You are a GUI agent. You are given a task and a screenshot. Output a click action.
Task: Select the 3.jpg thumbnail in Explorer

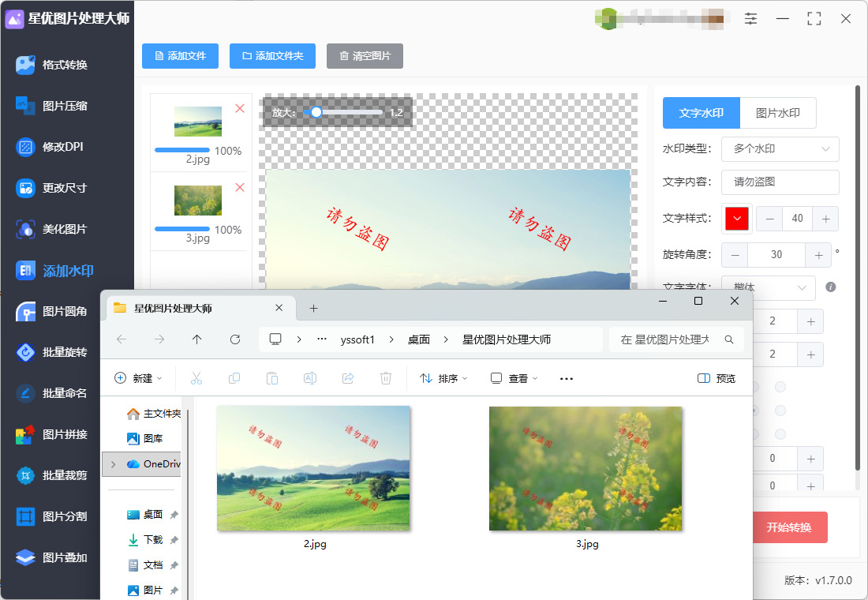click(586, 469)
